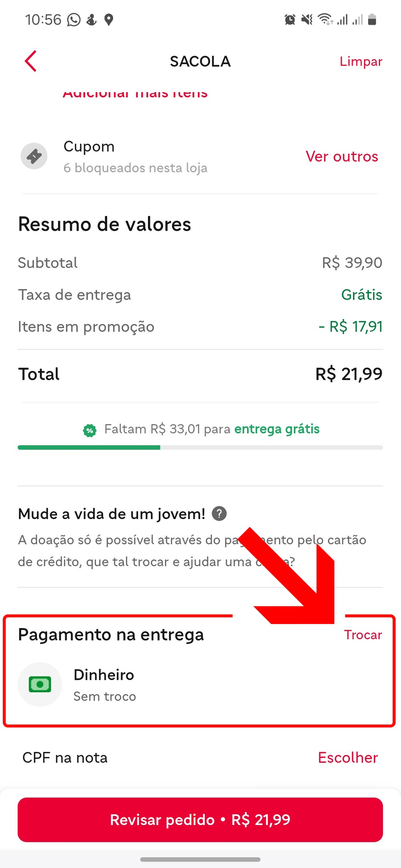
Task: Tap the red back arrow
Action: (30, 61)
